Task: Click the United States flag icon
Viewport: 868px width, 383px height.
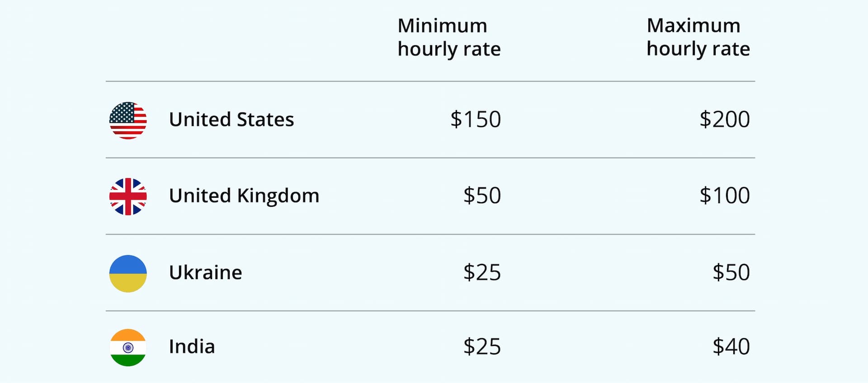Action: coord(128,121)
